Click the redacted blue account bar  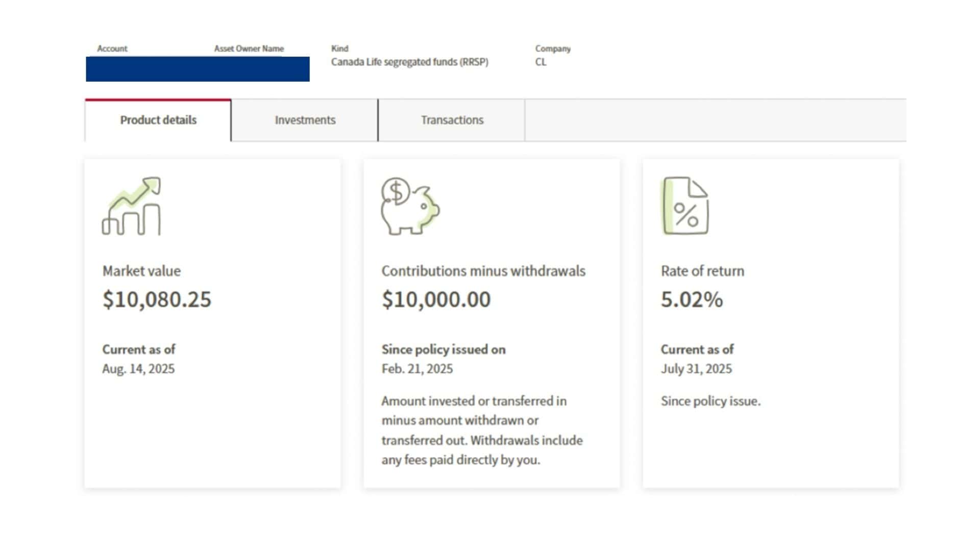coord(198,69)
